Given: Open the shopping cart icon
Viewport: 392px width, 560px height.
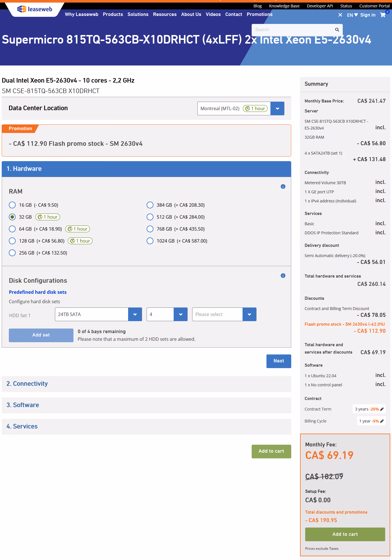Looking at the screenshot, I should click(x=383, y=15).
